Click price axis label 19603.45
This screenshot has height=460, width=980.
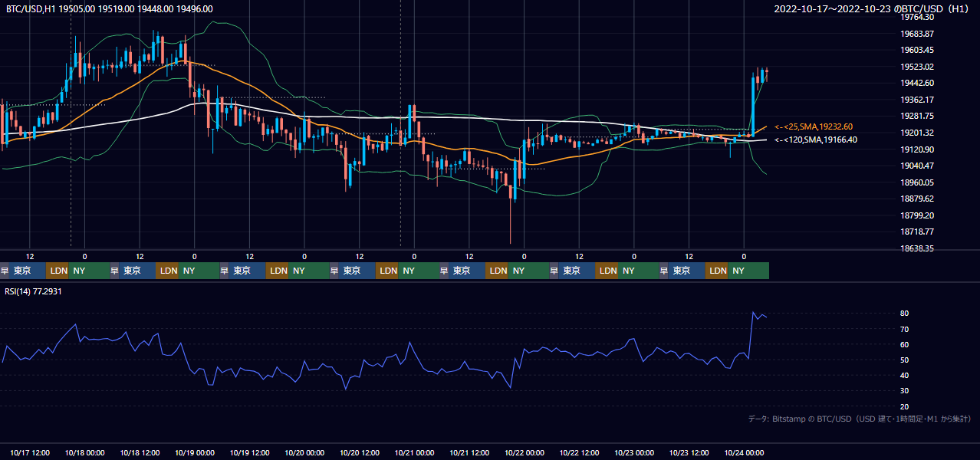tap(917, 50)
